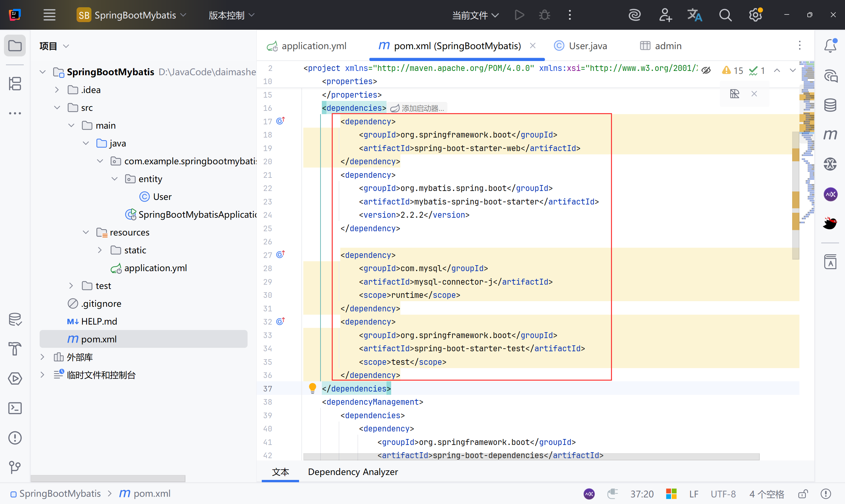Toggle read-only lock in status bar
This screenshot has height=504, width=845.
[x=803, y=493]
